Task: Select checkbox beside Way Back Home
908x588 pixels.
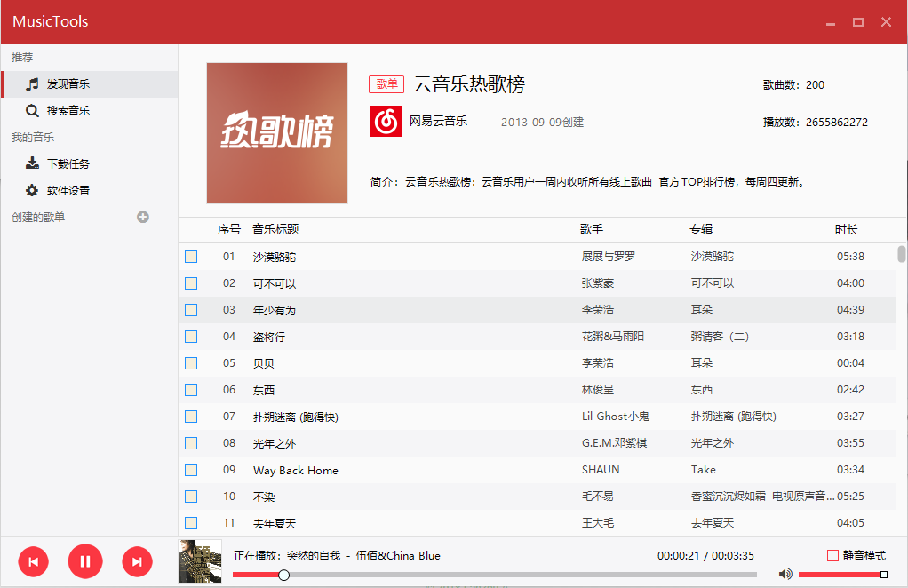Action: 191,470
